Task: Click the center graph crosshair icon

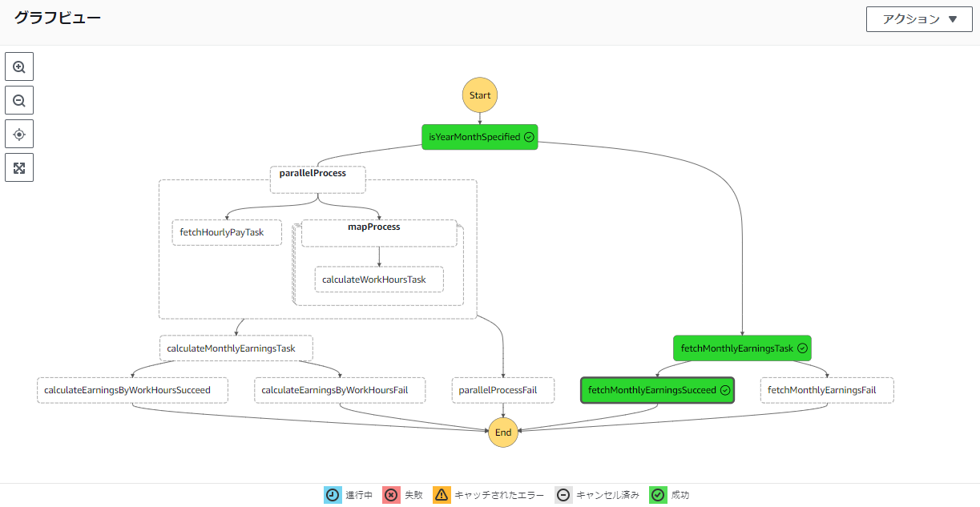Action: tap(18, 134)
